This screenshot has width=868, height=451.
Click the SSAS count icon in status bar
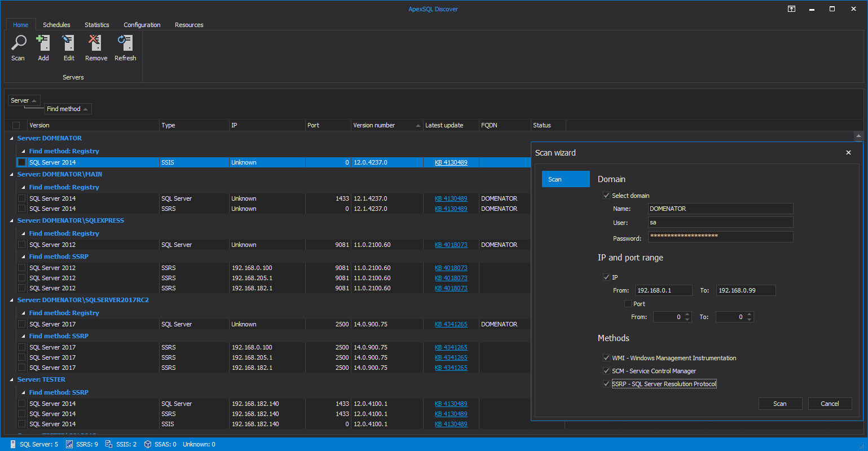[x=148, y=444]
